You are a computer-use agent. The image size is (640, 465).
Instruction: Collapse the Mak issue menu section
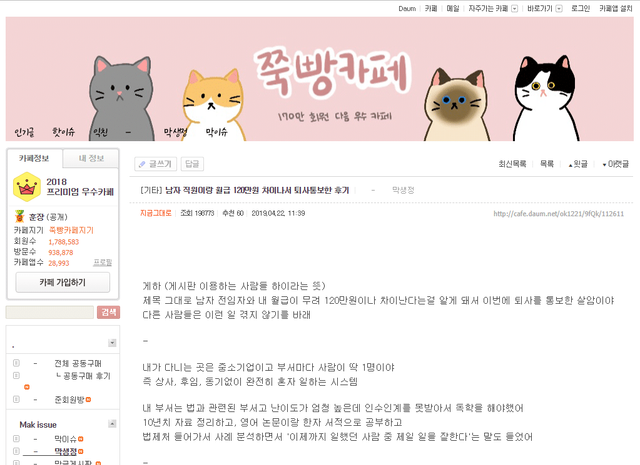tap(112, 424)
